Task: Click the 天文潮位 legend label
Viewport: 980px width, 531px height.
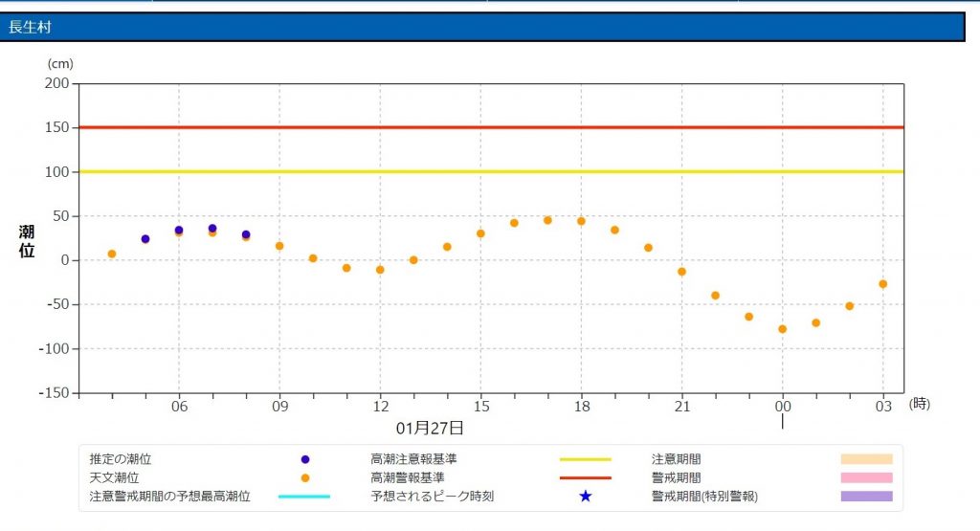Action: (114, 478)
